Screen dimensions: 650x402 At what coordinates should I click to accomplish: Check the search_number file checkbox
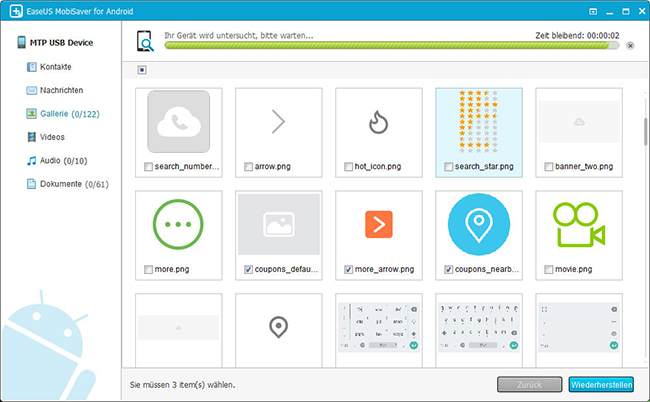pos(149,166)
